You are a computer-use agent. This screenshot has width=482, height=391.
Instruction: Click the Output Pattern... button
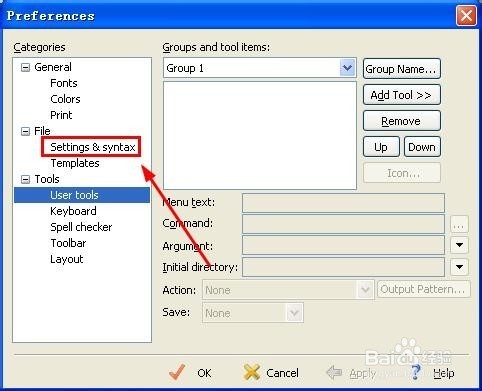point(424,289)
